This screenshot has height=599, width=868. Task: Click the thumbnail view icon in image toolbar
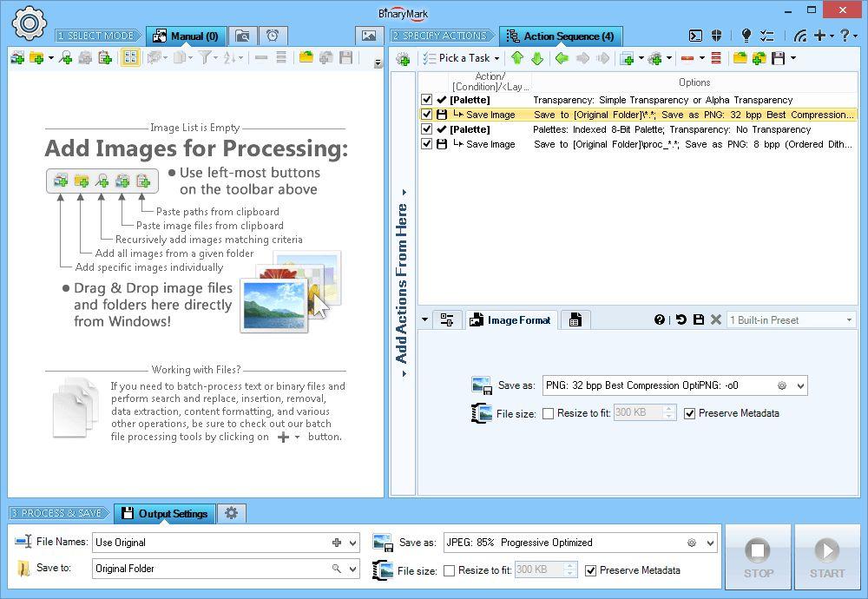point(130,57)
